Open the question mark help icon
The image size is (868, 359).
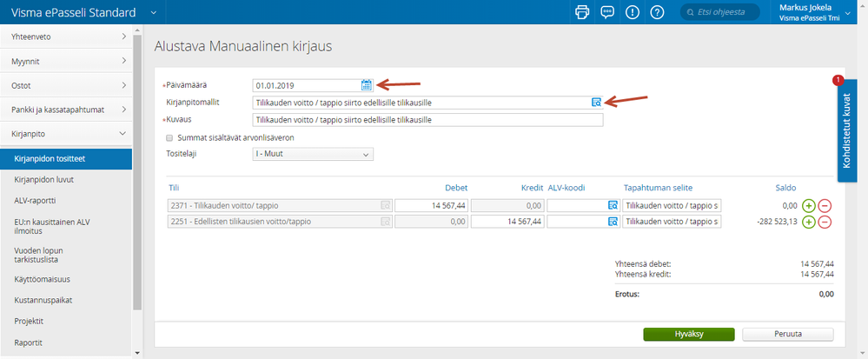coord(657,12)
